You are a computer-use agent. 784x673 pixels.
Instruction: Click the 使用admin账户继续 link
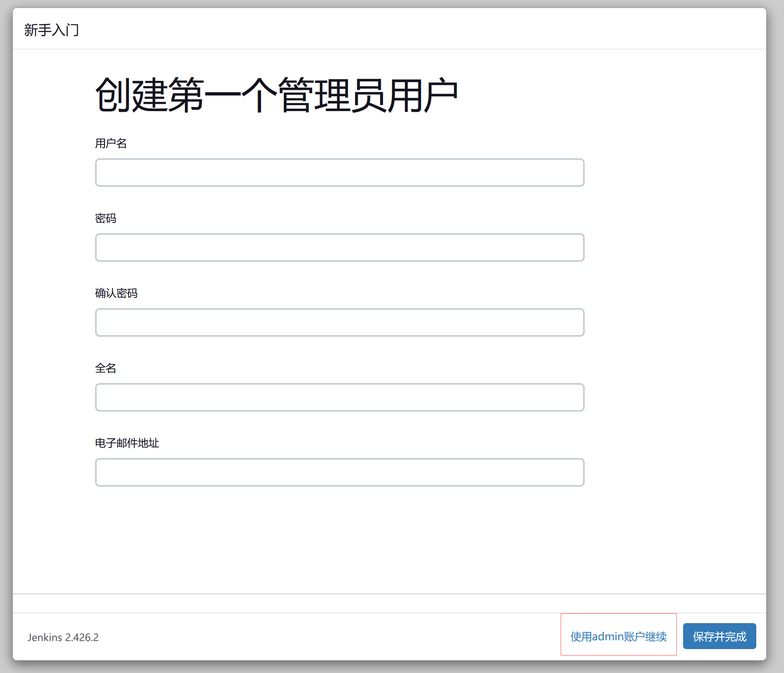[619, 636]
